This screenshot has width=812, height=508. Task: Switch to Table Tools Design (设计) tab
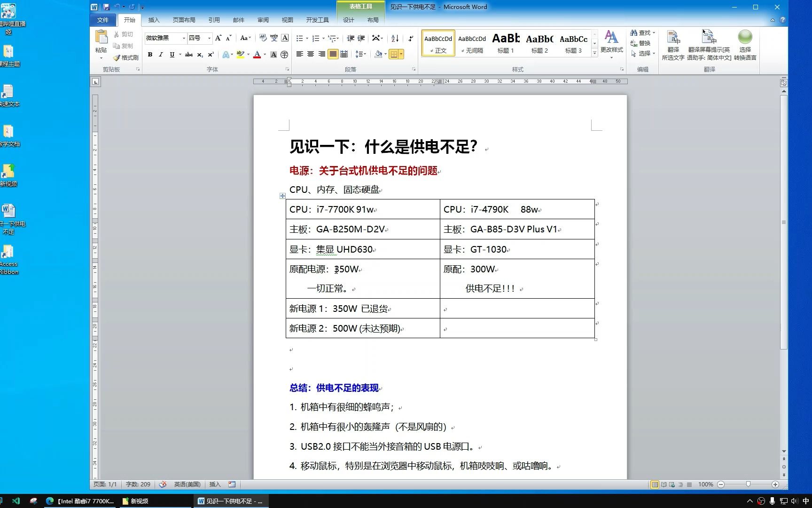point(349,20)
